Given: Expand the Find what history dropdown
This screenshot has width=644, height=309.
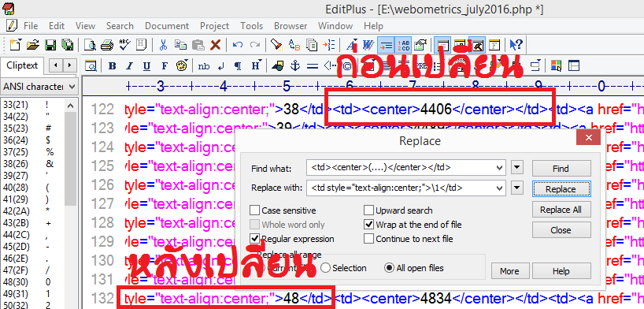Looking at the screenshot, I should [x=499, y=168].
